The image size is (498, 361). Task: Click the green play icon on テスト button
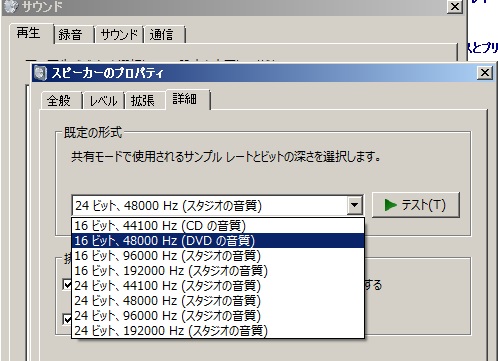(390, 205)
